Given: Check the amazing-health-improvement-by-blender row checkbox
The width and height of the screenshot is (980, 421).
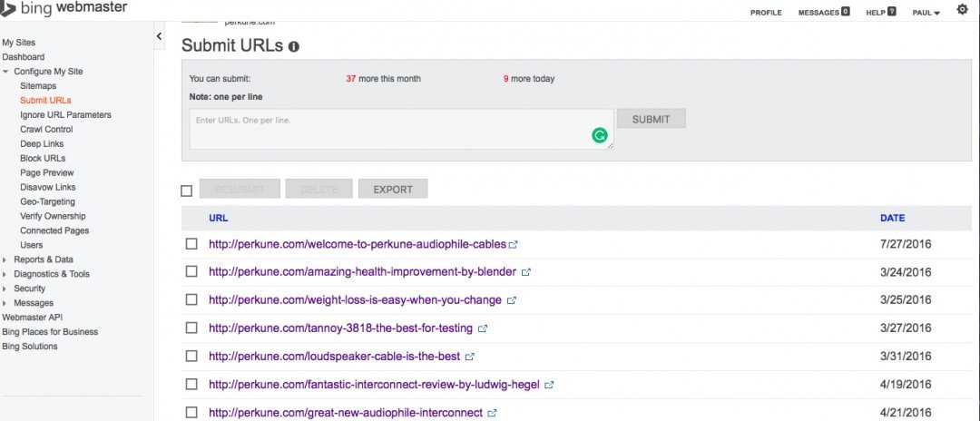Looking at the screenshot, I should pos(191,271).
